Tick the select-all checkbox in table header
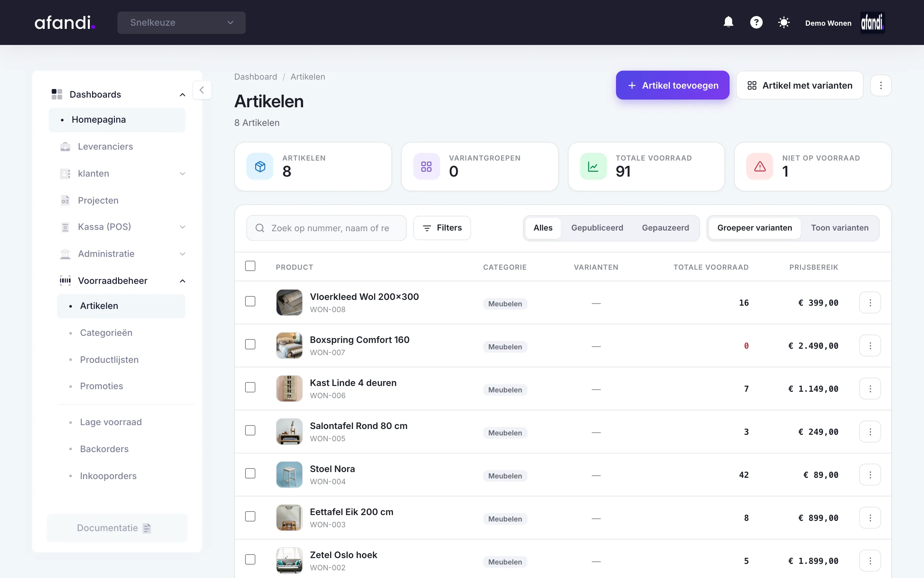The width and height of the screenshot is (924, 578). click(x=250, y=266)
